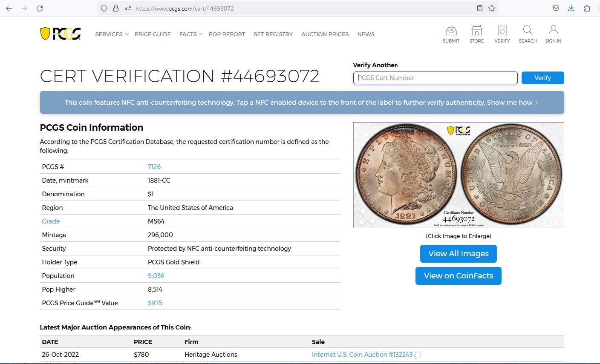The width and height of the screenshot is (600, 364).
Task: Open PCGS number 7126 link
Action: (154, 167)
